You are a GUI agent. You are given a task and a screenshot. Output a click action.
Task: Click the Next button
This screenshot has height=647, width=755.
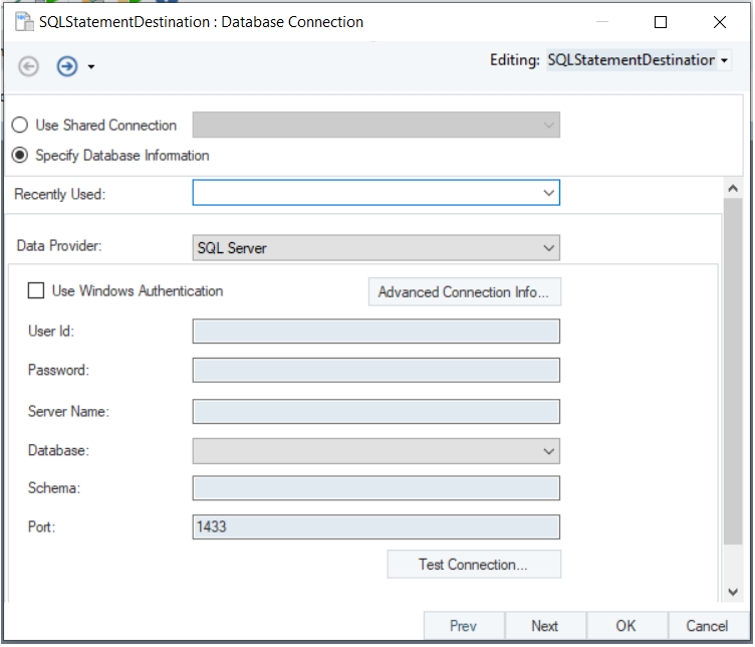point(545,626)
